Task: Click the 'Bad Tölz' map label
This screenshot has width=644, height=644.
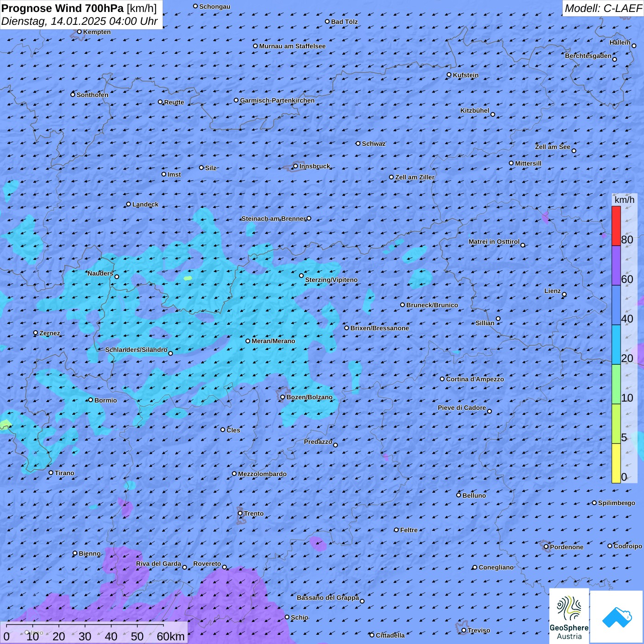Action: point(344,22)
